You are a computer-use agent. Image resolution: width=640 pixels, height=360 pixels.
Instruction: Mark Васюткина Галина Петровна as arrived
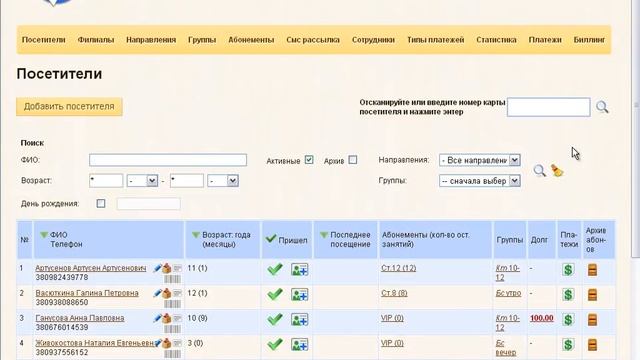pos(275,294)
